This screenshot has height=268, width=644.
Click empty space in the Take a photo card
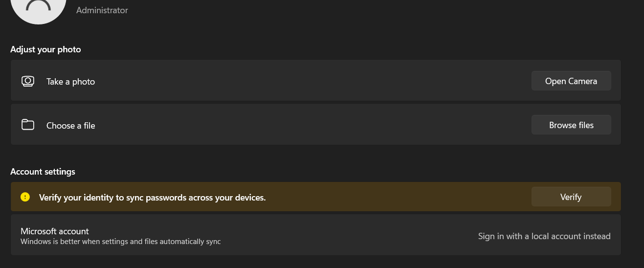pyautogui.click(x=313, y=81)
